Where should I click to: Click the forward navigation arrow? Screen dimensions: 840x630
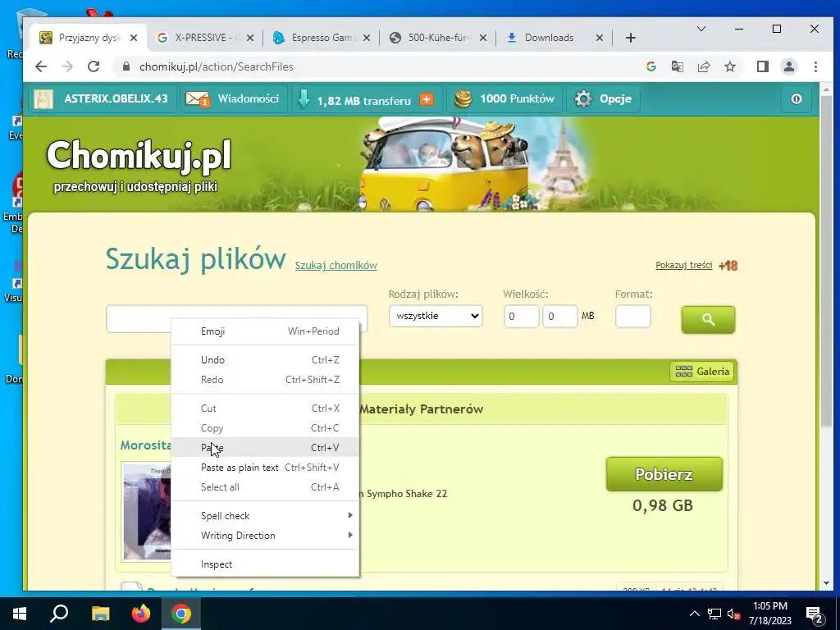click(x=67, y=66)
